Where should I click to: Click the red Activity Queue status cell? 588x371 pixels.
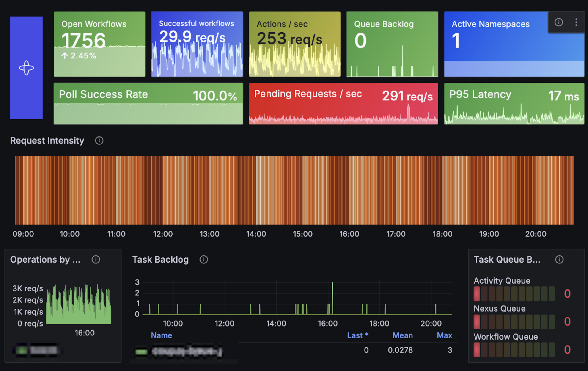pyautogui.click(x=477, y=293)
